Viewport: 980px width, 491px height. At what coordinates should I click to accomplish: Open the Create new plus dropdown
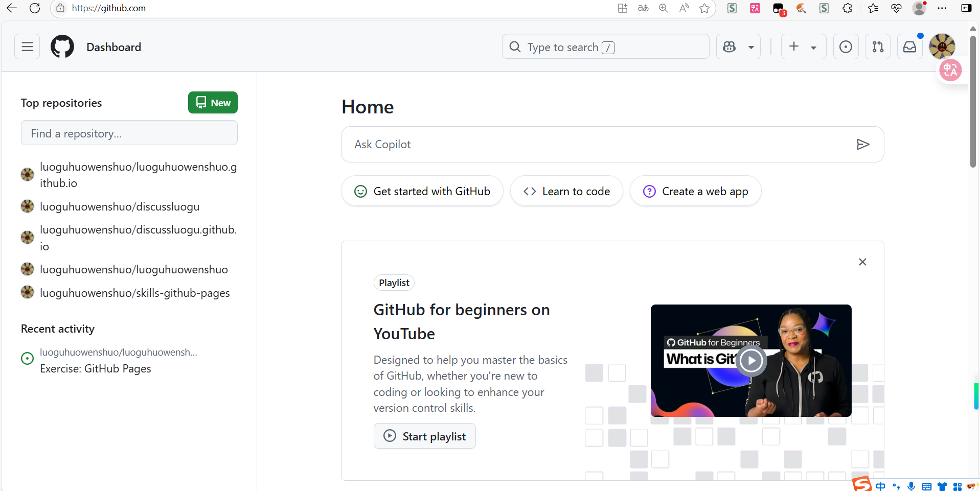point(803,47)
